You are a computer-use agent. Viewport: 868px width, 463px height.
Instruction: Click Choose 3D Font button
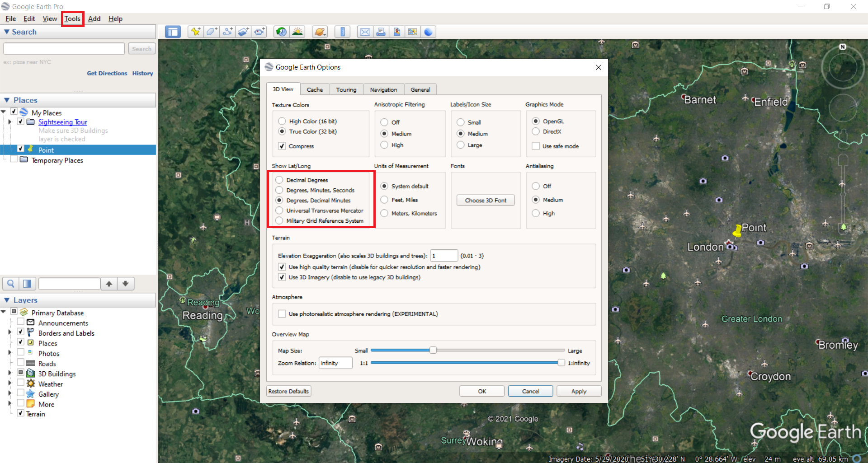tap(486, 200)
